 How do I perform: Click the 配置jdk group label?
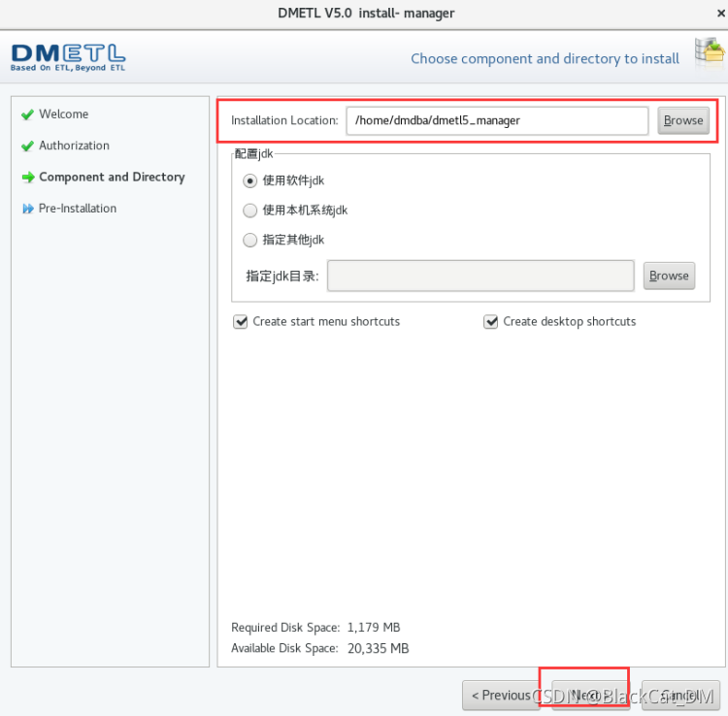point(254,153)
